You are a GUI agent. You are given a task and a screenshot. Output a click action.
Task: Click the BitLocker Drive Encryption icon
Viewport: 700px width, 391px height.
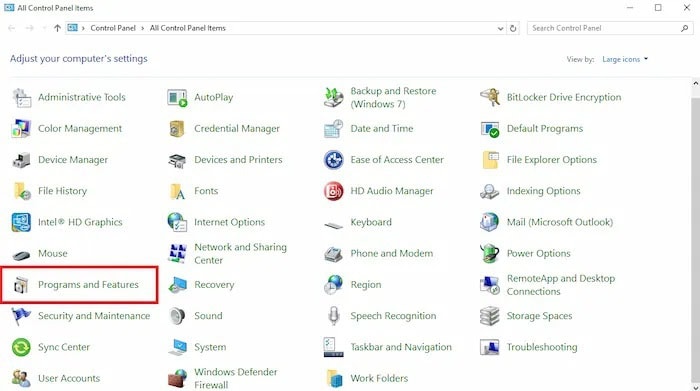490,97
